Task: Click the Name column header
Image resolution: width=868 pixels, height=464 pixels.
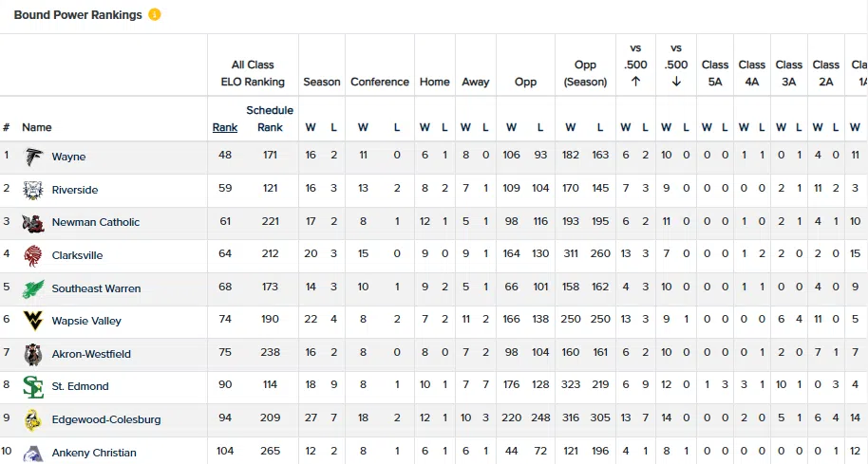Action: pyautogui.click(x=37, y=127)
